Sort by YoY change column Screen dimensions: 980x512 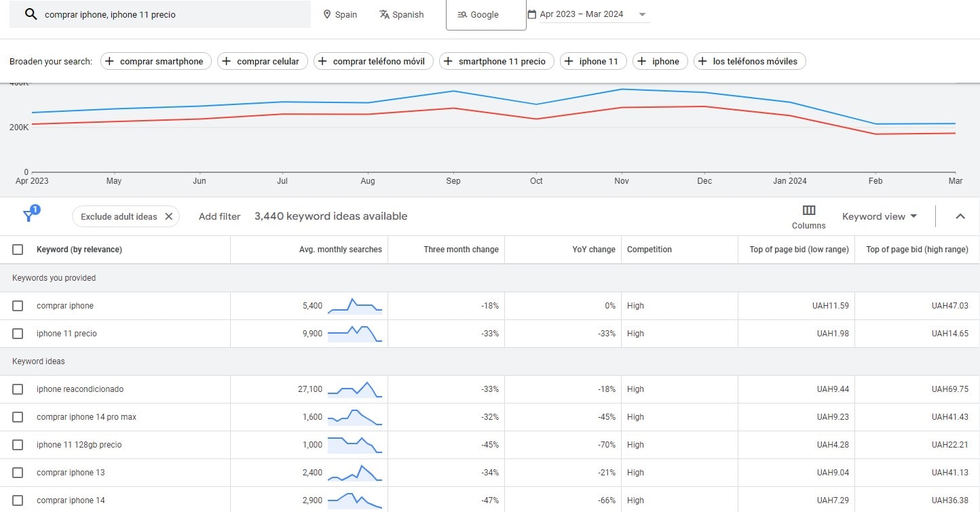click(x=594, y=250)
